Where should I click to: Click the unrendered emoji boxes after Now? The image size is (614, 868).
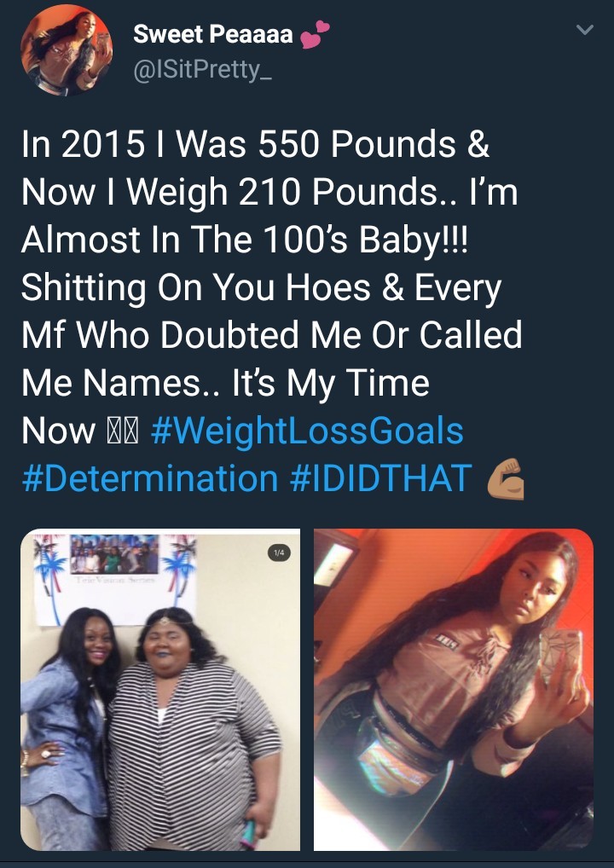(x=122, y=431)
